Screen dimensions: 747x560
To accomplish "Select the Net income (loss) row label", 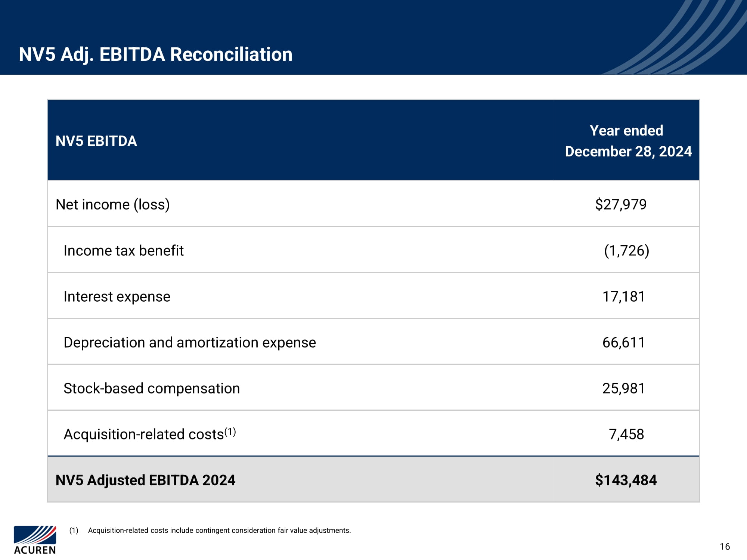I will pos(112,205).
